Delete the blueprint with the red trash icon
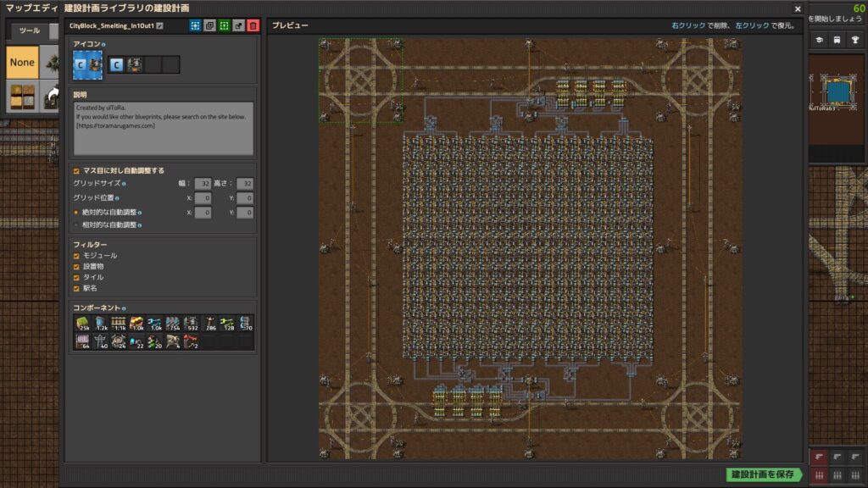The width and height of the screenshot is (868, 488). (x=253, y=25)
